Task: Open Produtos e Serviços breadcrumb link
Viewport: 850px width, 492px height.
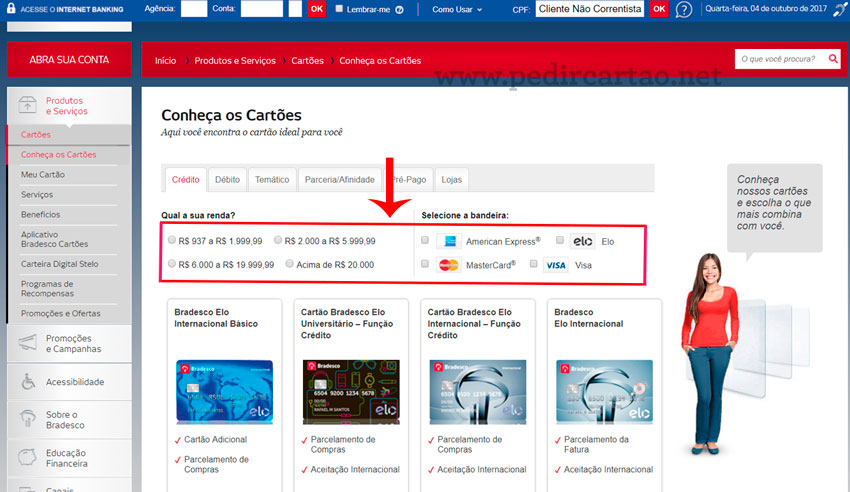Action: pyautogui.click(x=235, y=61)
